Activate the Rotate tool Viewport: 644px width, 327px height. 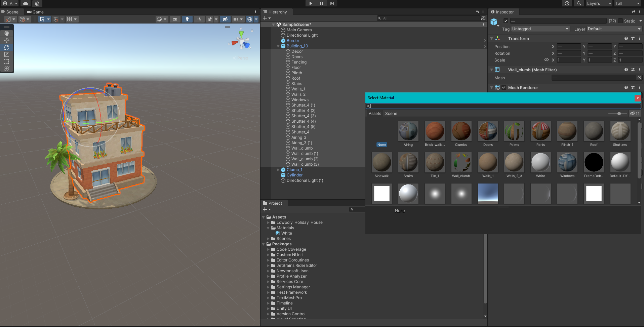(x=7, y=47)
